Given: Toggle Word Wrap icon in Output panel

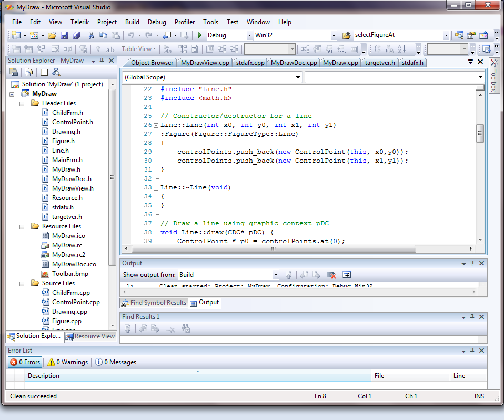Looking at the screenshot, I should (x=347, y=275).
